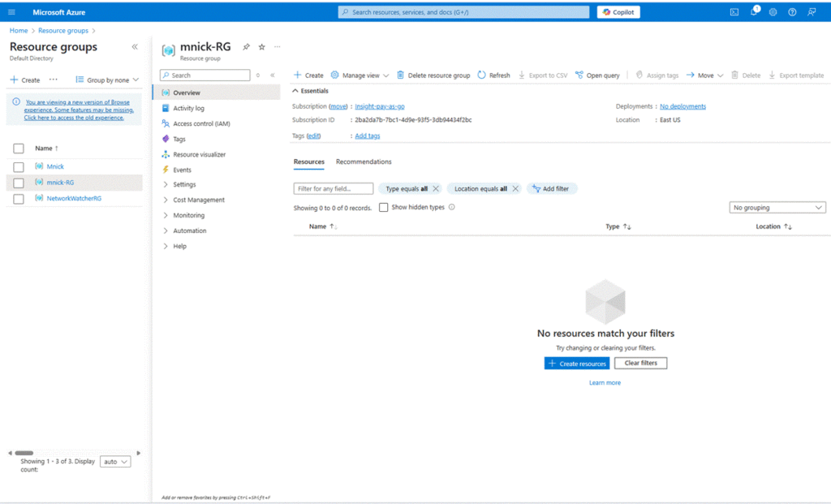Click the Create resources button

click(x=576, y=364)
